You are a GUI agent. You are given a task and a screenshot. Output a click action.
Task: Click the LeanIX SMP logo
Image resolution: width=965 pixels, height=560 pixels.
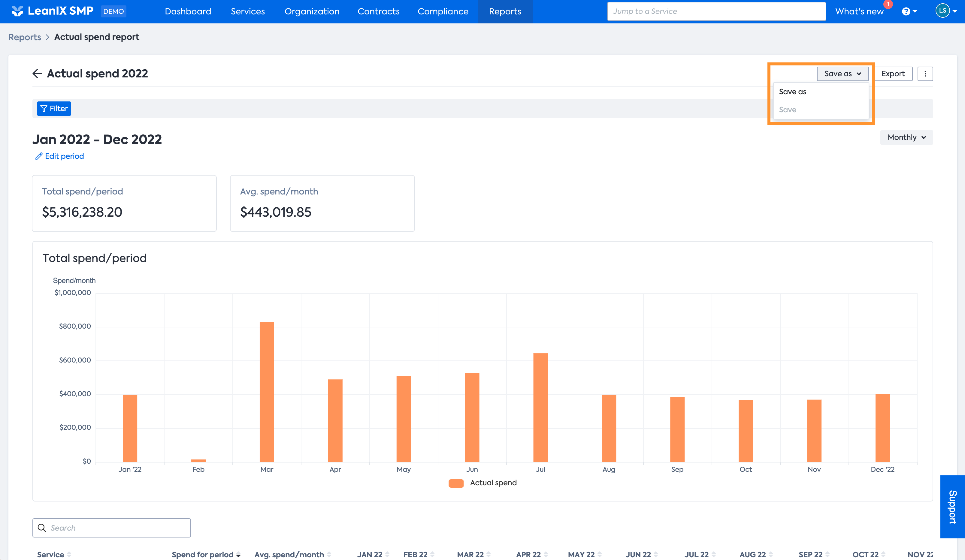pos(53,11)
